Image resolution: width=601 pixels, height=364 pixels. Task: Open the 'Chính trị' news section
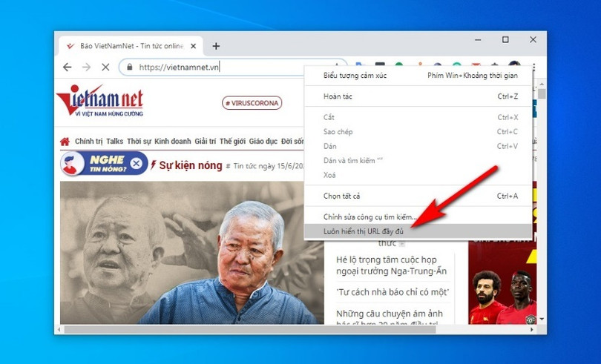88,142
